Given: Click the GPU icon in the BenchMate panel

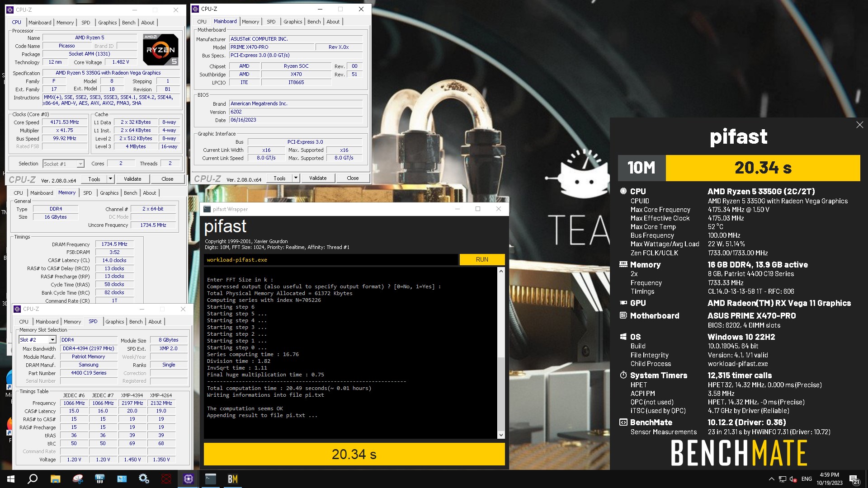Looking at the screenshot, I should [x=623, y=303].
